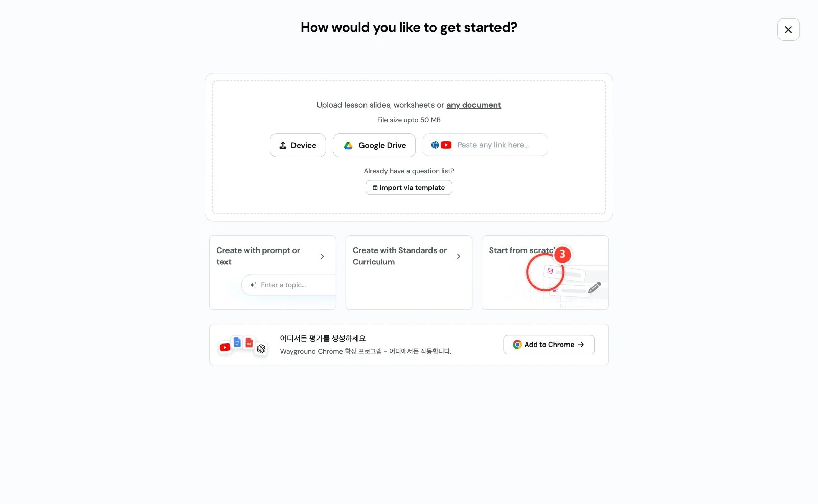The image size is (818, 504).
Task: Click the red notification badge showing 3
Action: pyautogui.click(x=562, y=254)
